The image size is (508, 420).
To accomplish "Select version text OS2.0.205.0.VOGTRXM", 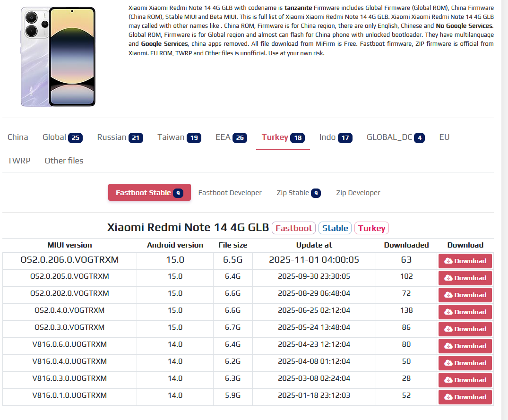I will point(69,276).
